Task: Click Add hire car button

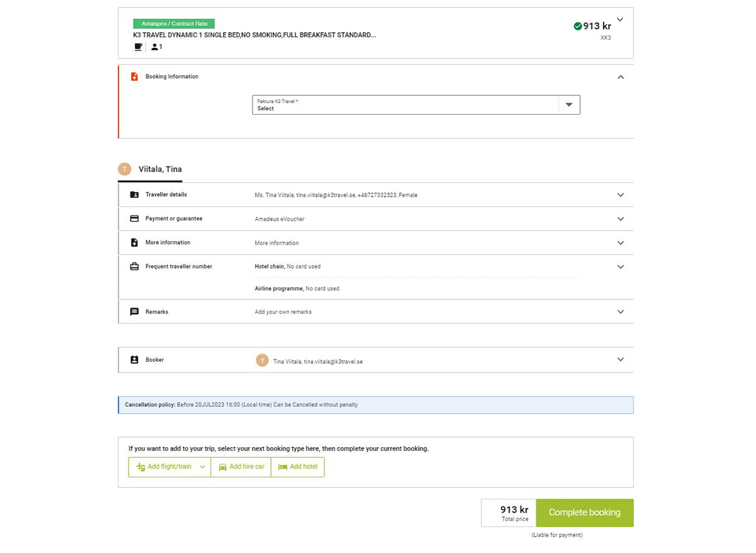Action: tap(241, 467)
